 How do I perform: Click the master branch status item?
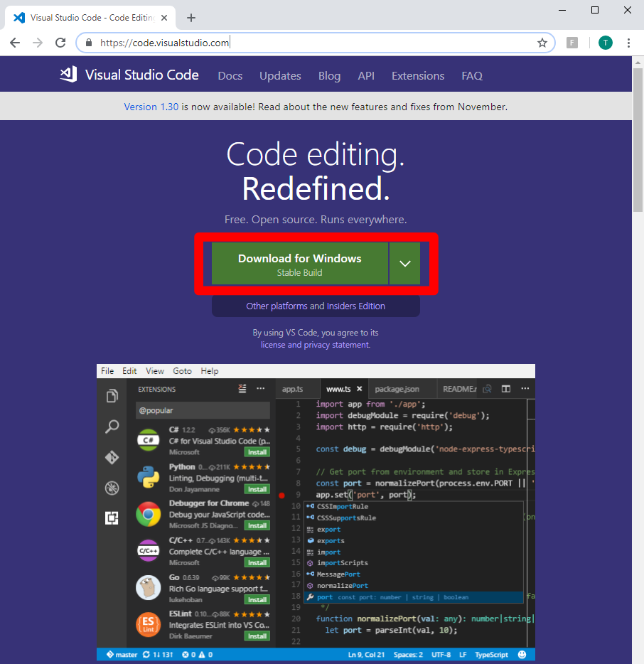click(122, 655)
